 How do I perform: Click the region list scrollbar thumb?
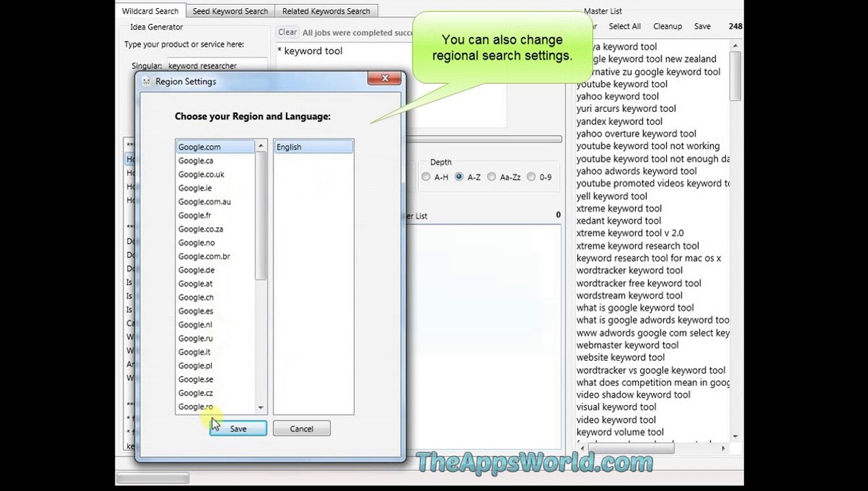(x=261, y=215)
